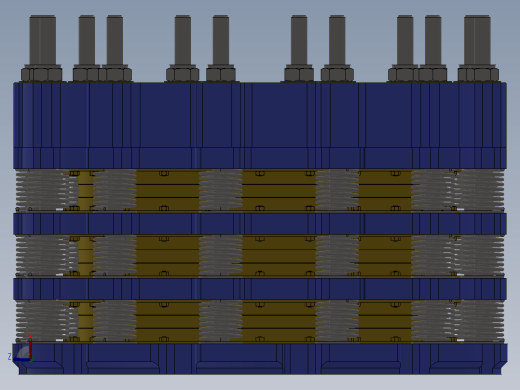This screenshot has width=520, height=390.
Task: Click the grey sphere of the orientation triad
Action: [23, 353]
